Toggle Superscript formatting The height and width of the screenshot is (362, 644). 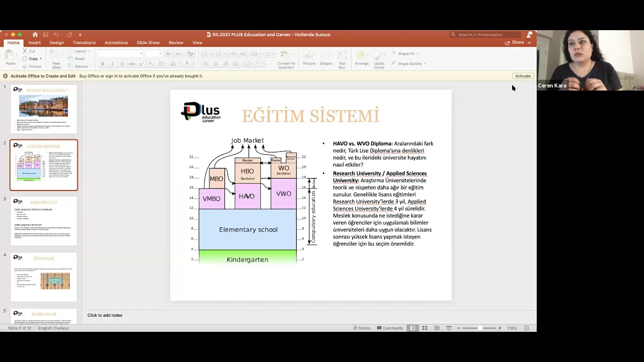click(x=142, y=64)
